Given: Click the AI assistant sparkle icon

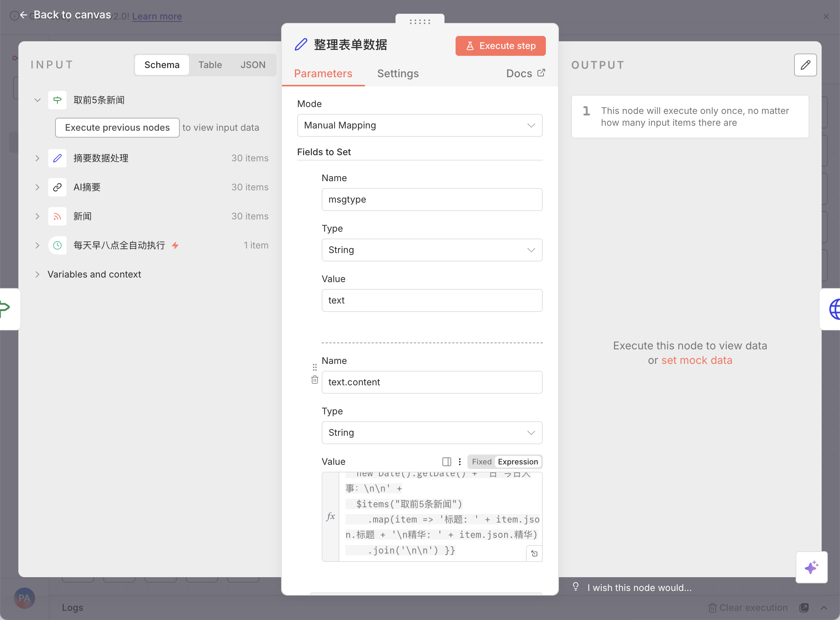Looking at the screenshot, I should (811, 567).
